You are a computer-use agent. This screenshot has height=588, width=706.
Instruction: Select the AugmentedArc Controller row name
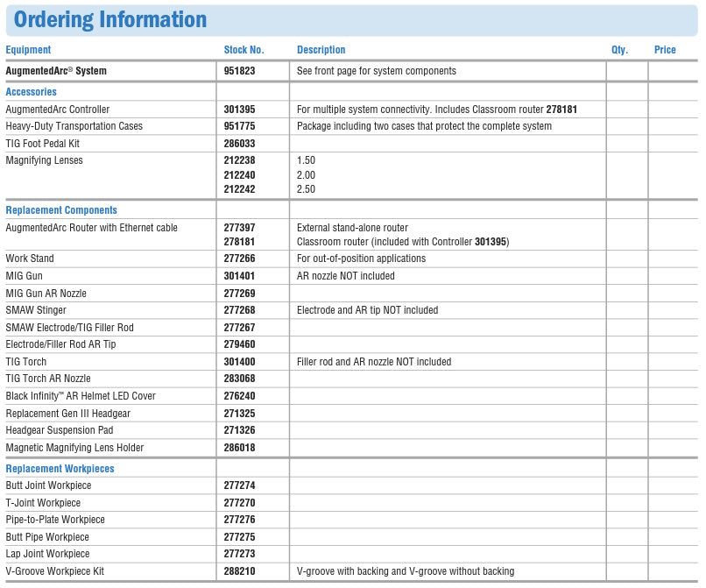(58, 110)
